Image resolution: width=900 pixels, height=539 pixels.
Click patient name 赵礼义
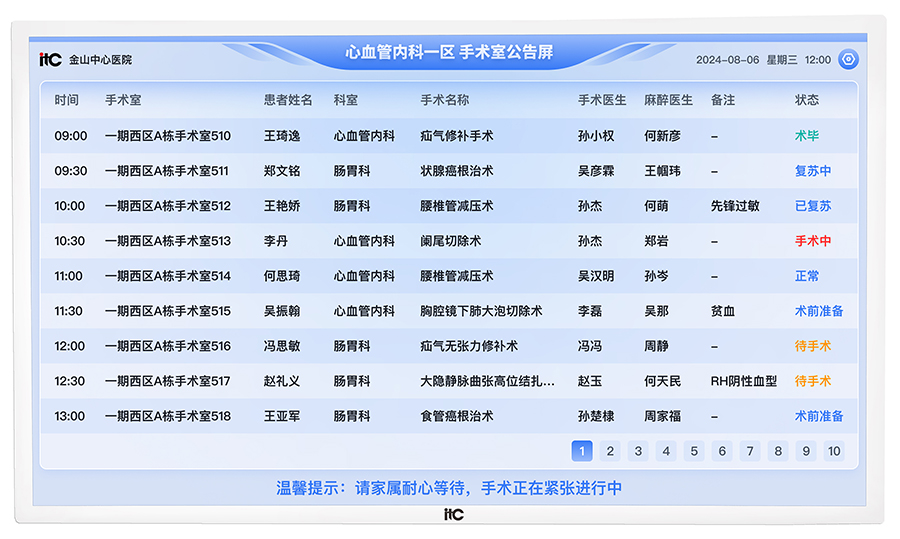tap(282, 381)
